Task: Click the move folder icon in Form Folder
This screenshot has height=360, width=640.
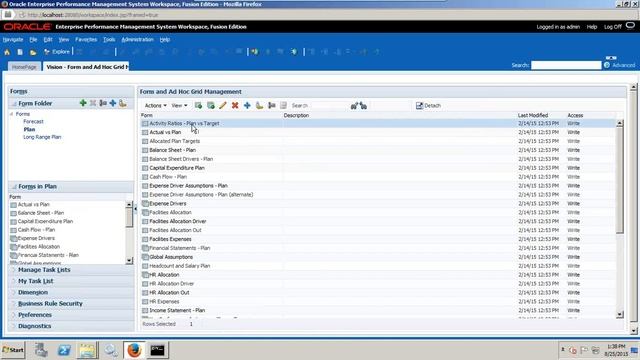Action: pyautogui.click(x=103, y=103)
